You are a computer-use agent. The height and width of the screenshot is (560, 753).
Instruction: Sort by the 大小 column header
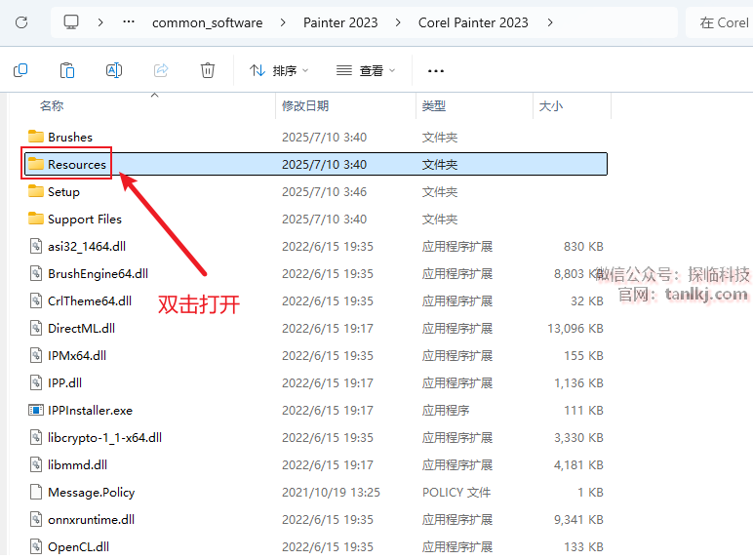pyautogui.click(x=551, y=105)
